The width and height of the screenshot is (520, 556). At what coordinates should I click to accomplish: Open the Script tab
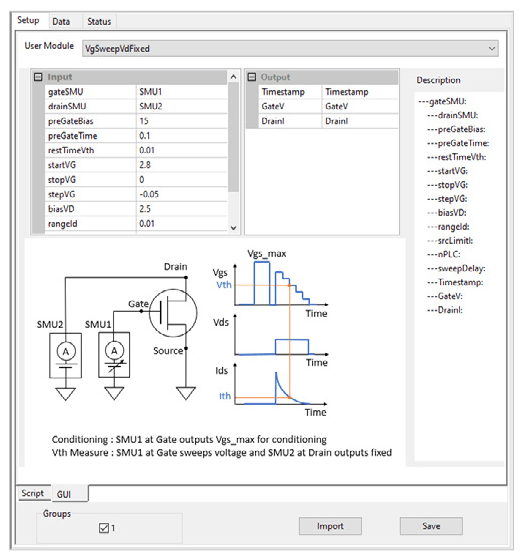tap(33, 493)
